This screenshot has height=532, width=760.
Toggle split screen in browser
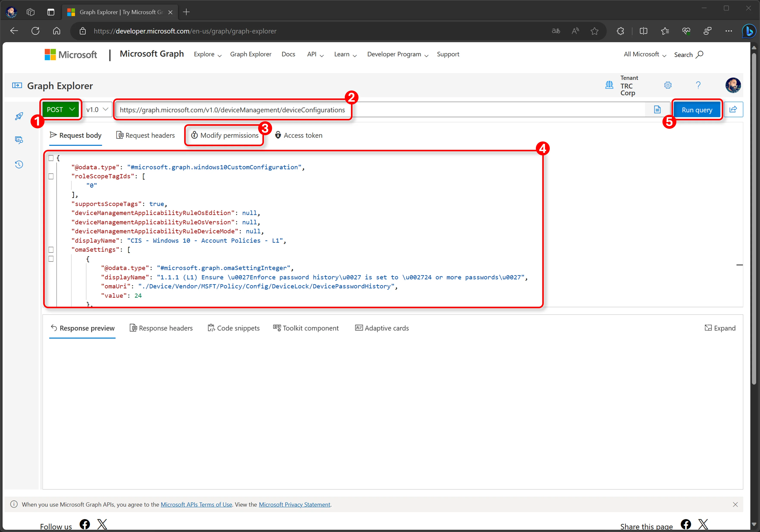click(643, 31)
